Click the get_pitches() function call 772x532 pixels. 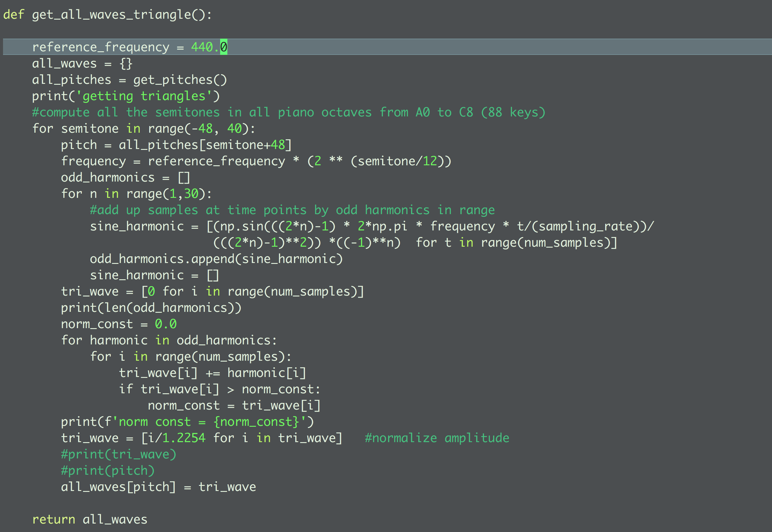click(180, 79)
